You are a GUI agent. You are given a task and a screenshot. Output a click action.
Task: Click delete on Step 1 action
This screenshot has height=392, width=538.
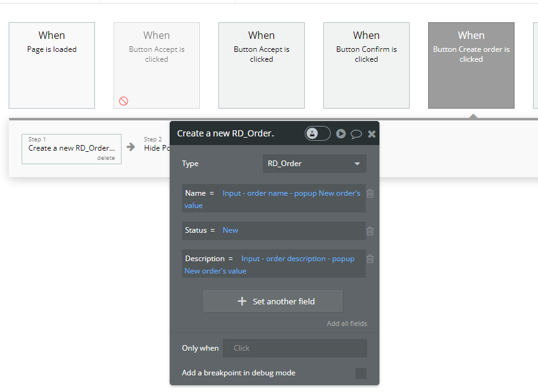pos(106,158)
